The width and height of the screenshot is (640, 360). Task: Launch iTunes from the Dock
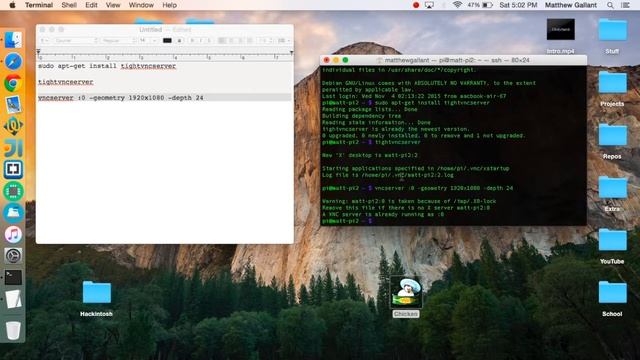pos(13,234)
